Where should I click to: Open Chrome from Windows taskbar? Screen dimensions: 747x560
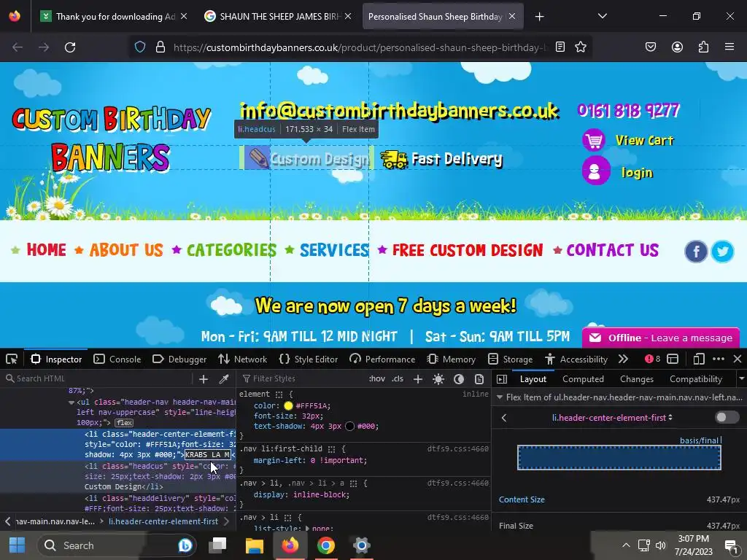pos(326,545)
